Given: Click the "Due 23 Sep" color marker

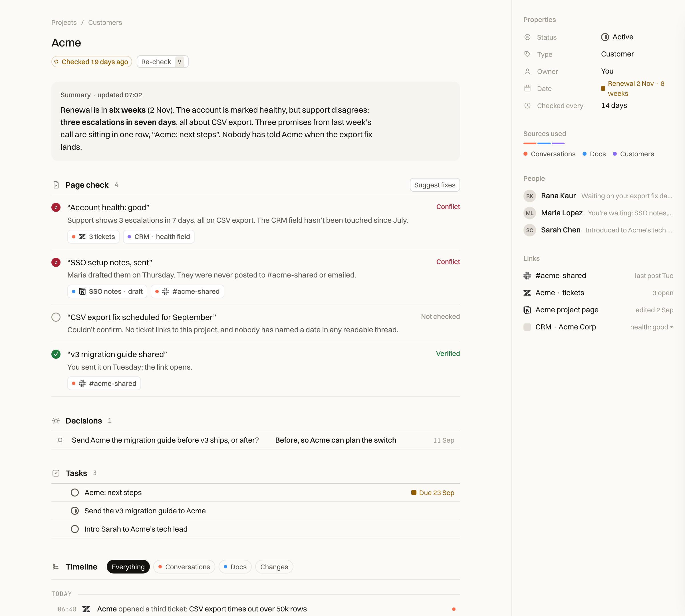Looking at the screenshot, I should click(x=414, y=493).
